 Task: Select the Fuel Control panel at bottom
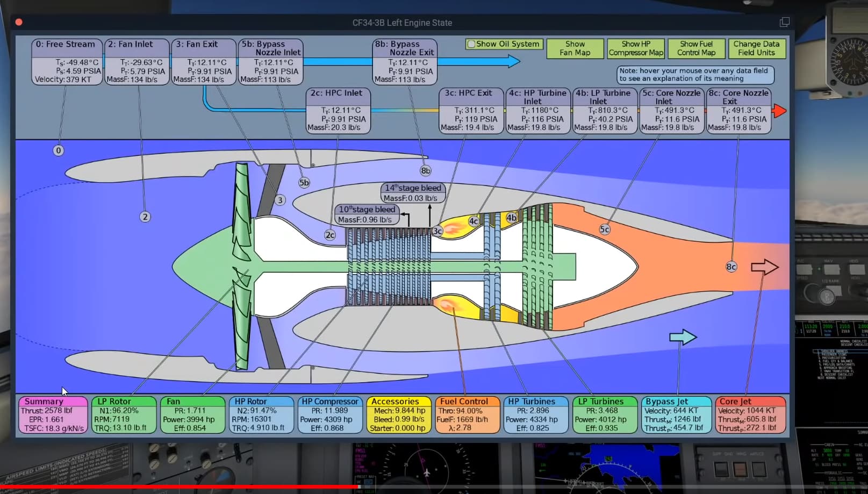pos(468,414)
